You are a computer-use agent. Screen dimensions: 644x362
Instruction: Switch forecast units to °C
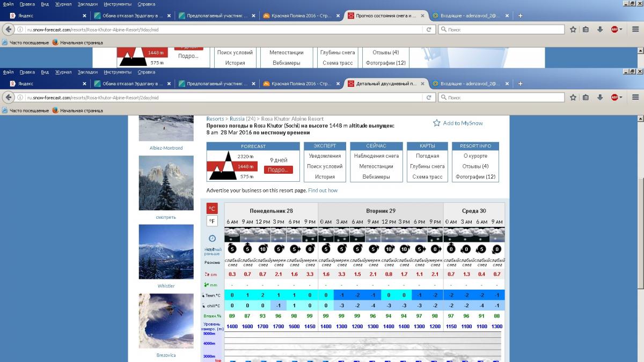tap(213, 209)
